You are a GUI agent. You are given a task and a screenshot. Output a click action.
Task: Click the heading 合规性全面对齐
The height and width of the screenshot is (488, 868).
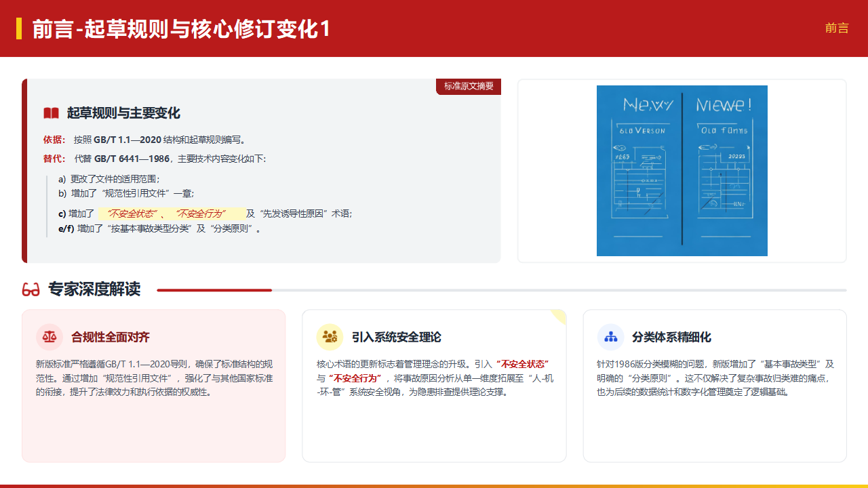pyautogui.click(x=111, y=337)
